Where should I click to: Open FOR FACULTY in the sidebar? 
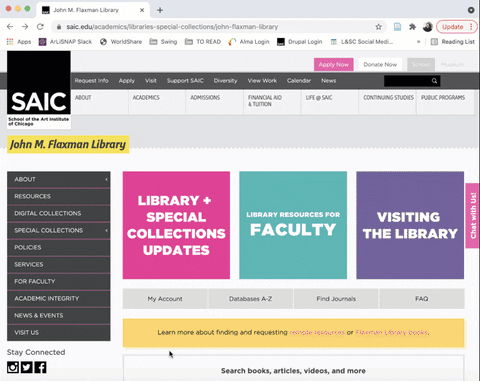[59, 281]
